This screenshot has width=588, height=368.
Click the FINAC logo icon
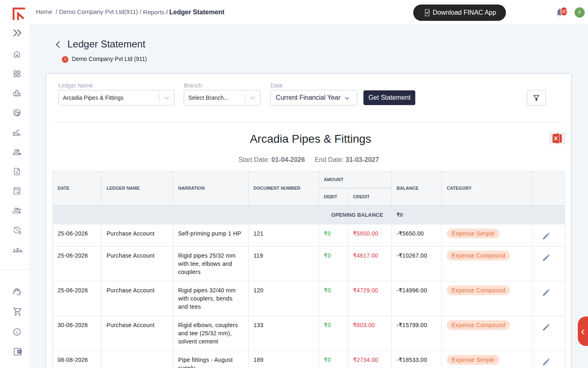[x=18, y=13]
